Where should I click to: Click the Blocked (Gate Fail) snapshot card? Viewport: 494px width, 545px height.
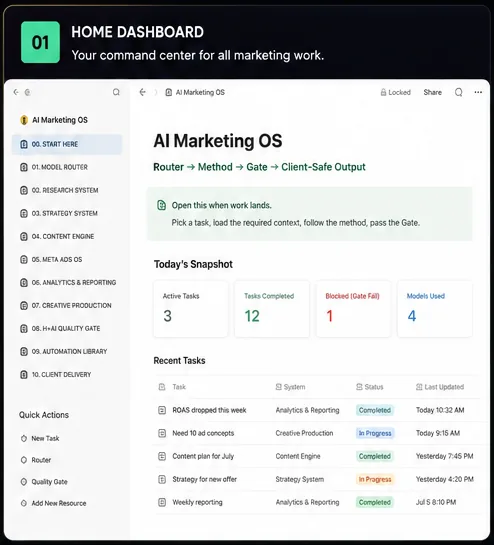pyautogui.click(x=353, y=309)
